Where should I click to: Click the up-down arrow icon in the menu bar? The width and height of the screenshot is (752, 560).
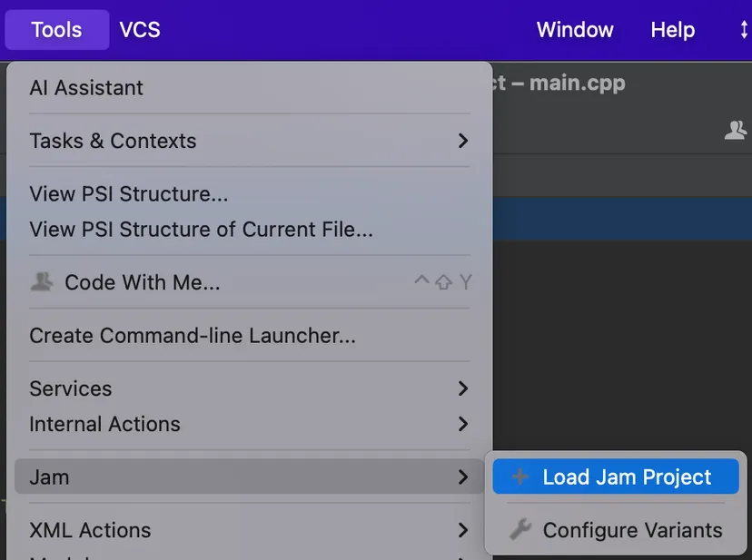coord(744,30)
